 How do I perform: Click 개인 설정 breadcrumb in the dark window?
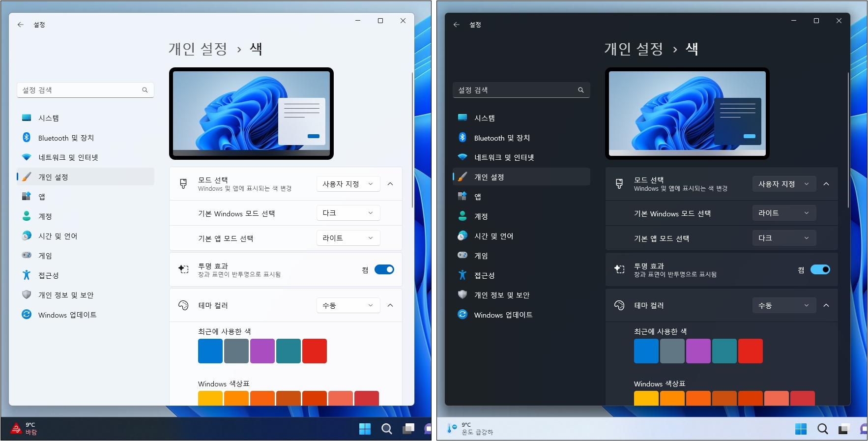tap(634, 49)
